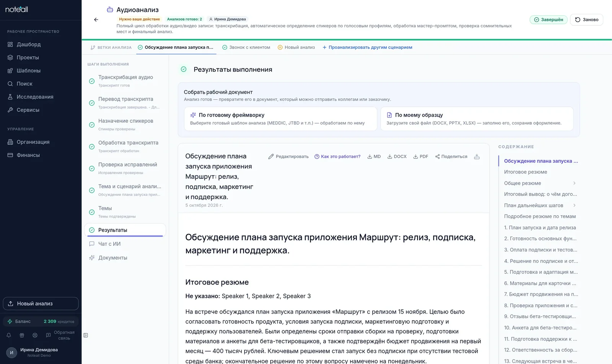Open the lifebuoy support icon
The width and height of the screenshot is (612, 364).
click(x=35, y=335)
